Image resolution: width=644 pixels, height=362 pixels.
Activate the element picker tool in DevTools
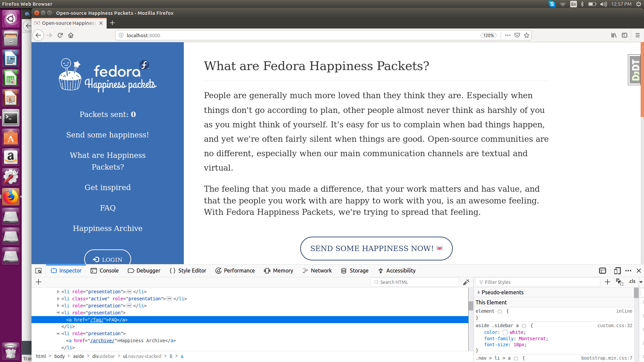39,271
